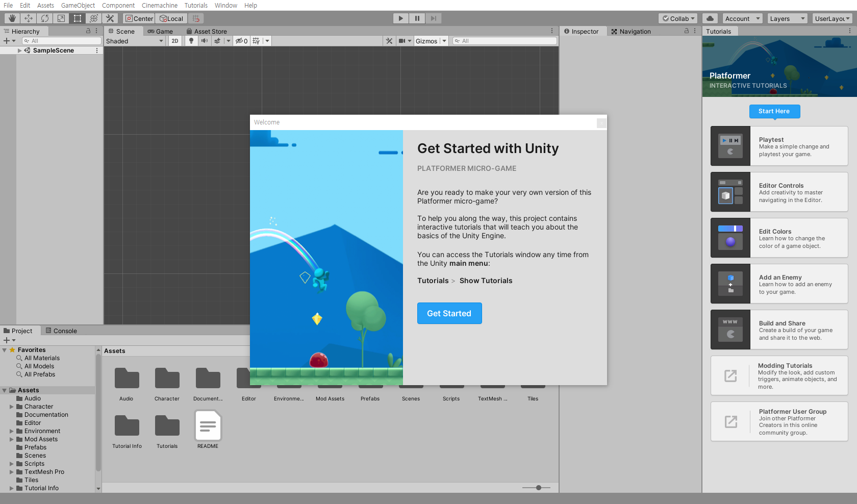
Task: Toggle scene audio speaker
Action: pyautogui.click(x=205, y=41)
